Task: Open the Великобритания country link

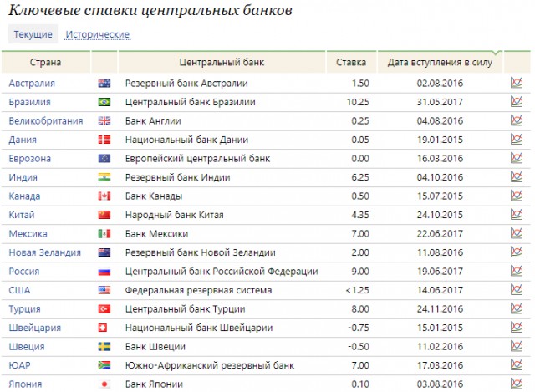Action: tap(46, 120)
